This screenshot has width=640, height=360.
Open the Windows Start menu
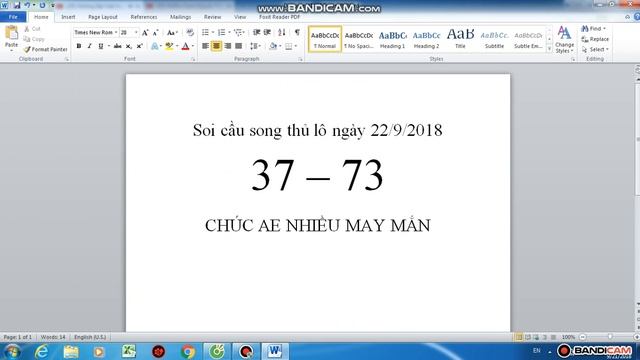tap(12, 351)
